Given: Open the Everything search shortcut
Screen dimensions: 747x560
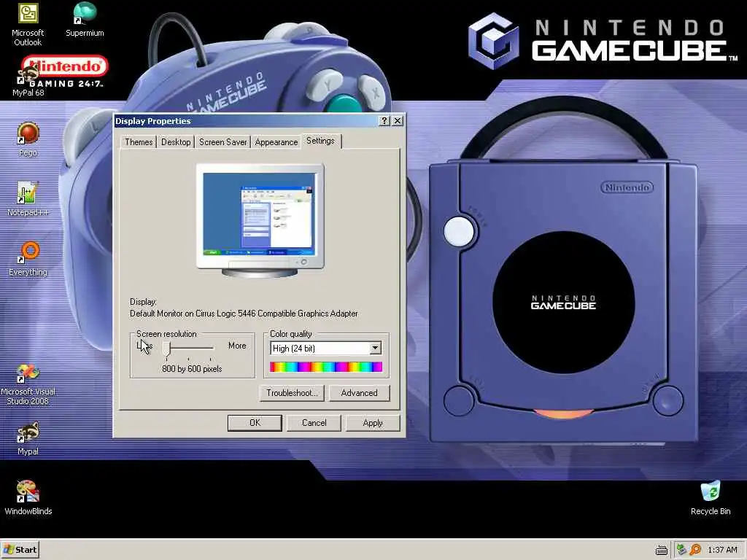Looking at the screenshot, I should click(x=28, y=259).
